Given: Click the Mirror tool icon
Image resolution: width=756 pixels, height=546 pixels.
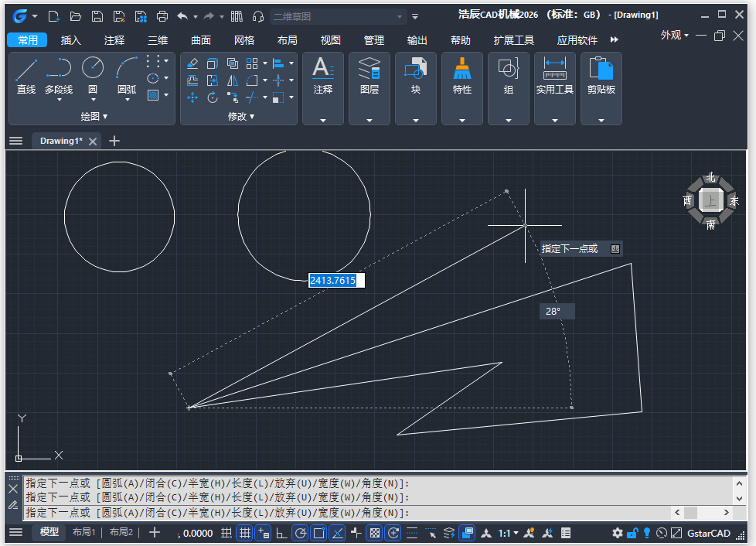Looking at the screenshot, I should tap(233, 80).
